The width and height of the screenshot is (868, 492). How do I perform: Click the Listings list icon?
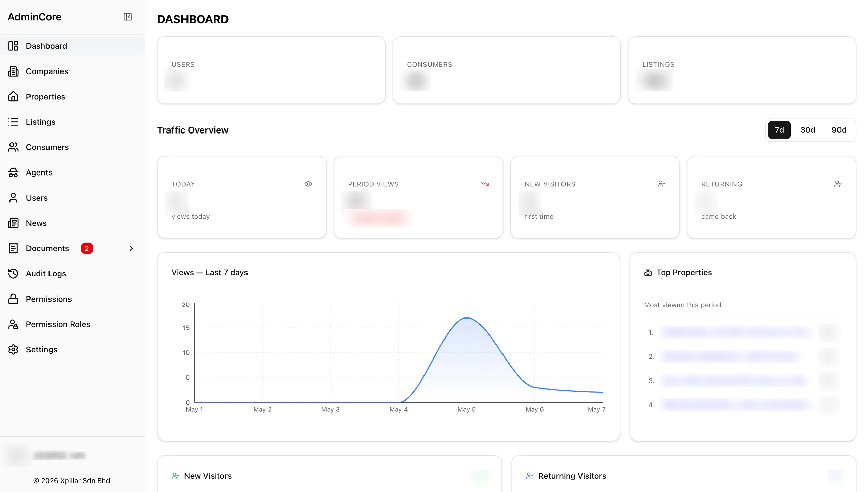point(13,122)
